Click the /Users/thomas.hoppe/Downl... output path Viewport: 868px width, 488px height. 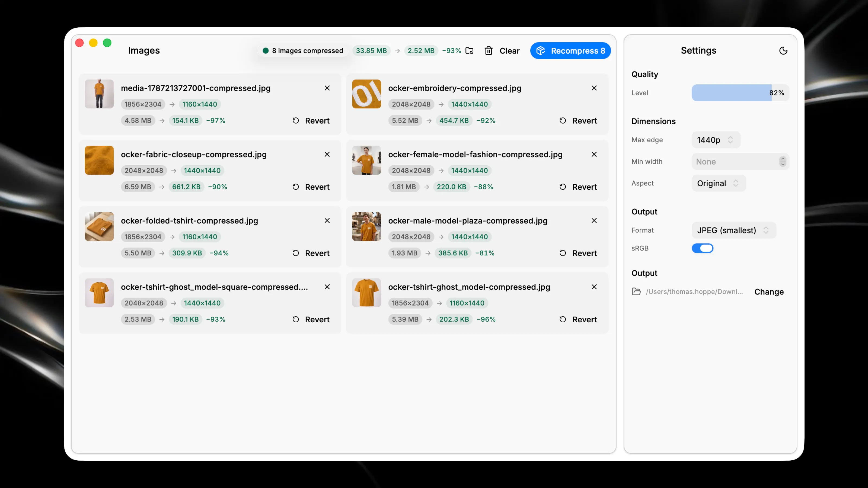[x=694, y=292]
